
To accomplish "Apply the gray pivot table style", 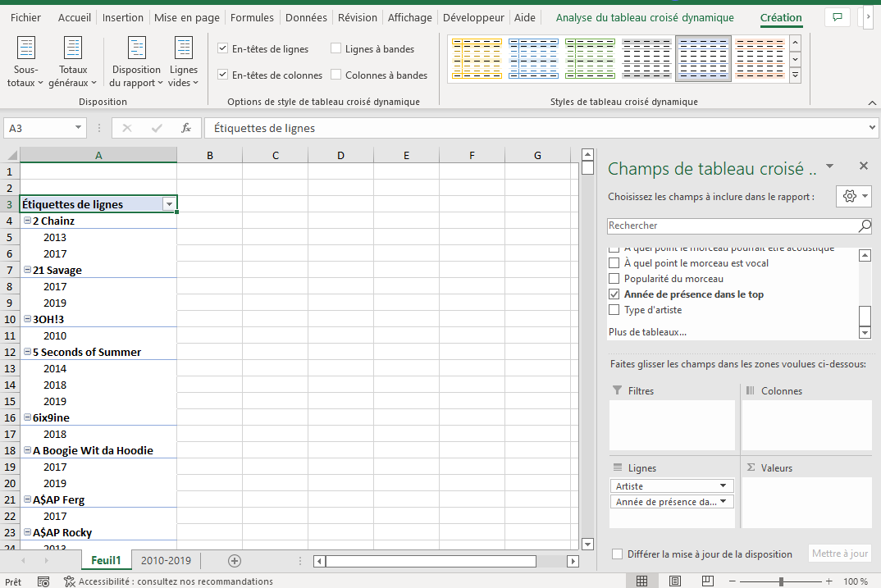I will click(646, 58).
